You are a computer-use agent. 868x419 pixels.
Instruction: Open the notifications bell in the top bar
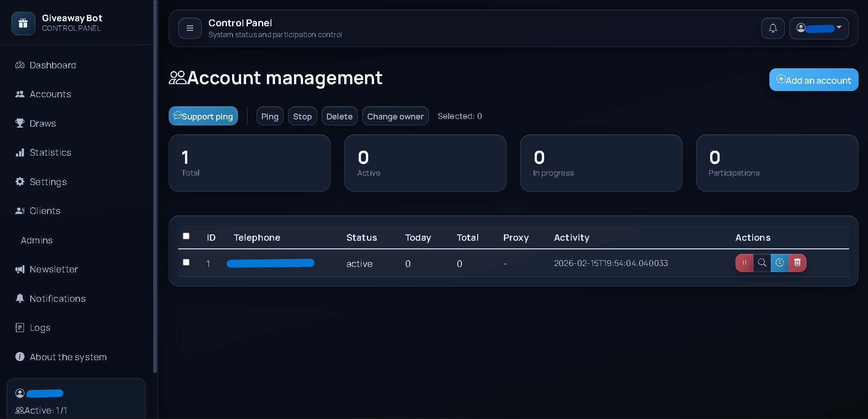[773, 28]
